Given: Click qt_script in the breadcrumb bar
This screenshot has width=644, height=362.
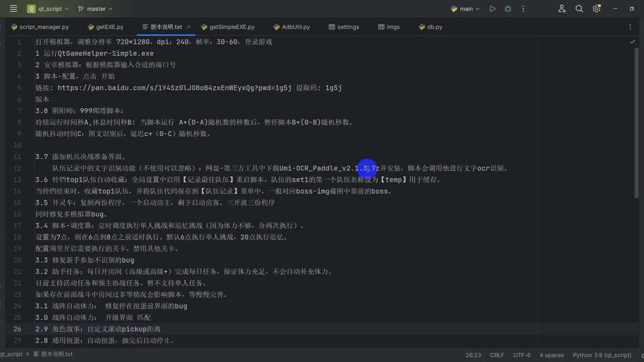Looking at the screenshot, I should (x=11, y=354).
